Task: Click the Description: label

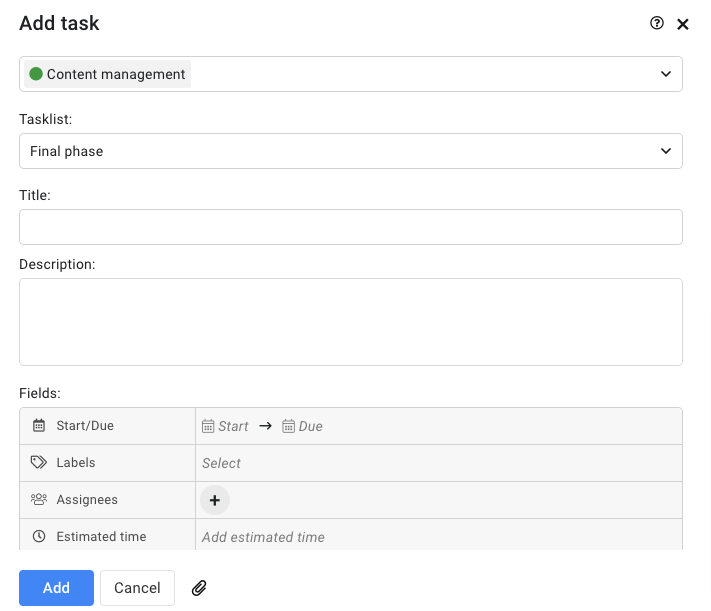Action: pos(57,264)
